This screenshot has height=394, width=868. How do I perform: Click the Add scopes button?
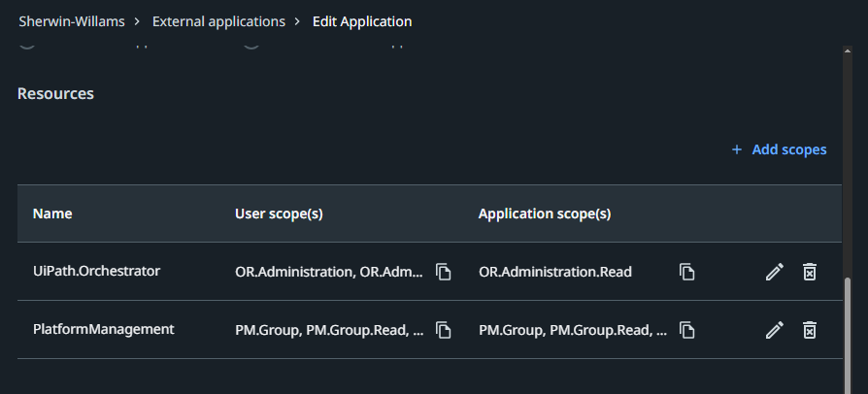(x=779, y=149)
